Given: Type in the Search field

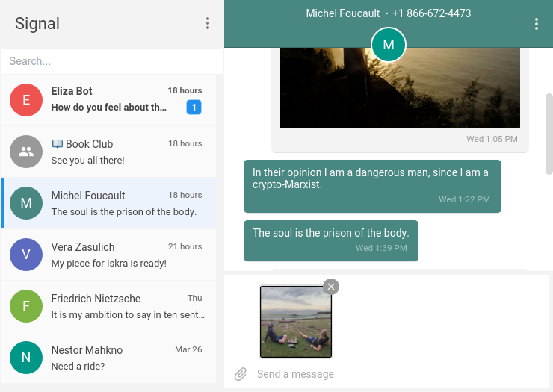Looking at the screenshot, I should click(x=112, y=61).
